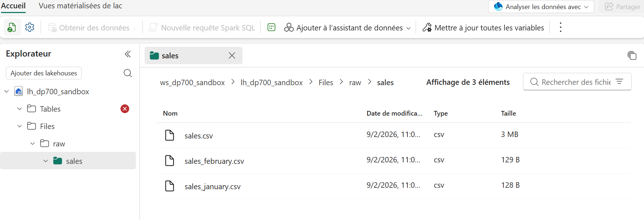Click the Obtenir des données icon
This screenshot has width=644, height=220.
tap(52, 28)
